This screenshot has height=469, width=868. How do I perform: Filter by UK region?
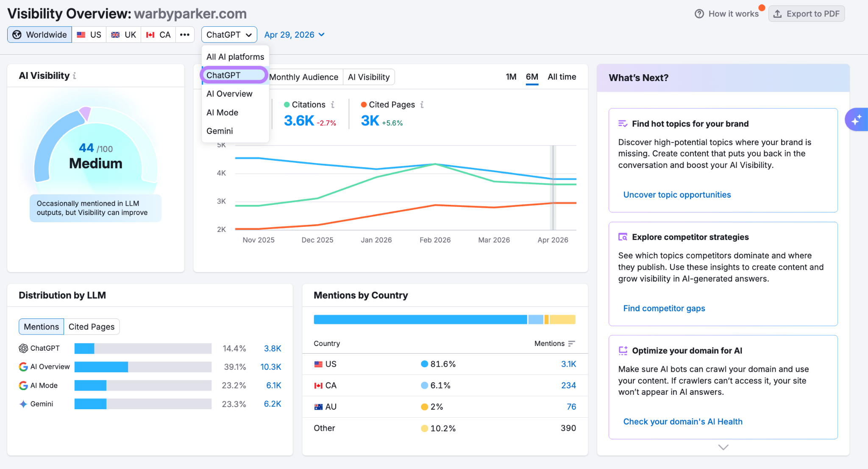tap(123, 35)
